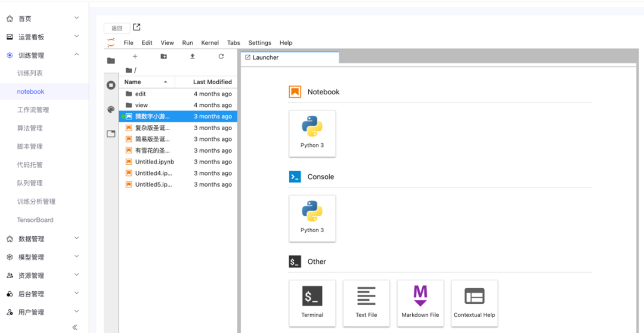This screenshot has width=644, height=333.
Task: Open the File Browser sidebar folder icon
Action: tap(111, 61)
